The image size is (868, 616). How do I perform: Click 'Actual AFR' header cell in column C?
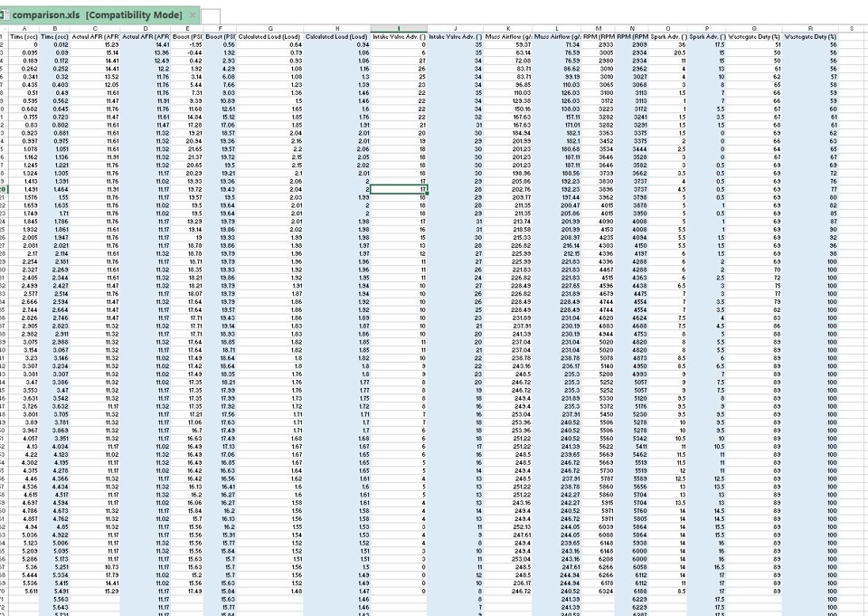[x=95, y=36]
